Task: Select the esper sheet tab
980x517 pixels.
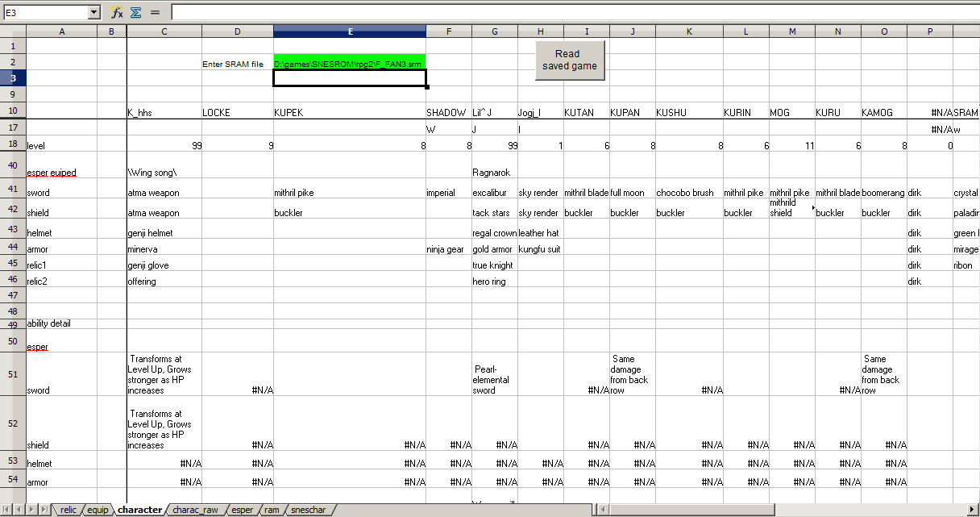Action: pos(242,510)
